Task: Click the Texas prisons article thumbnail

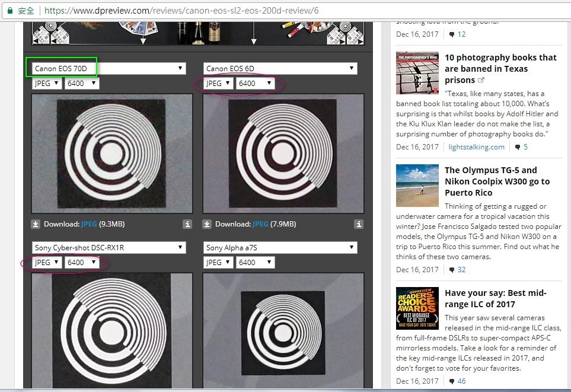Action: (417, 73)
